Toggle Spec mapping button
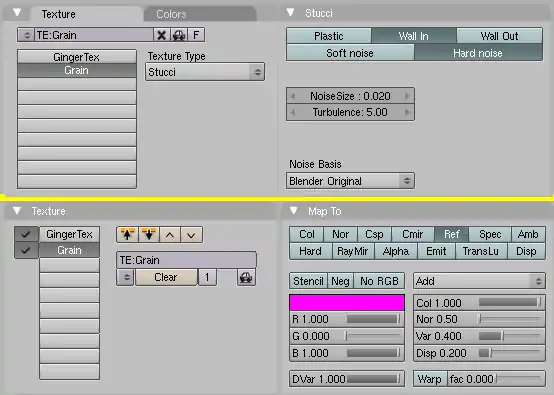 (x=490, y=234)
